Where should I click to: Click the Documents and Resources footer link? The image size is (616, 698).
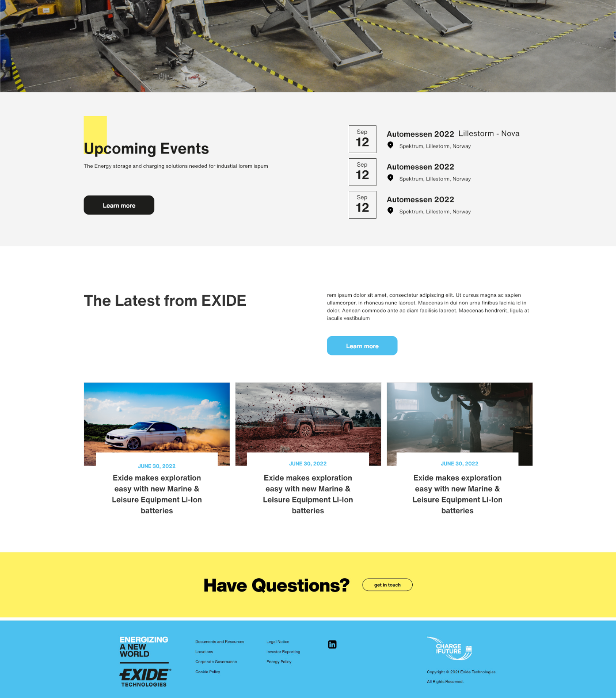(x=220, y=641)
